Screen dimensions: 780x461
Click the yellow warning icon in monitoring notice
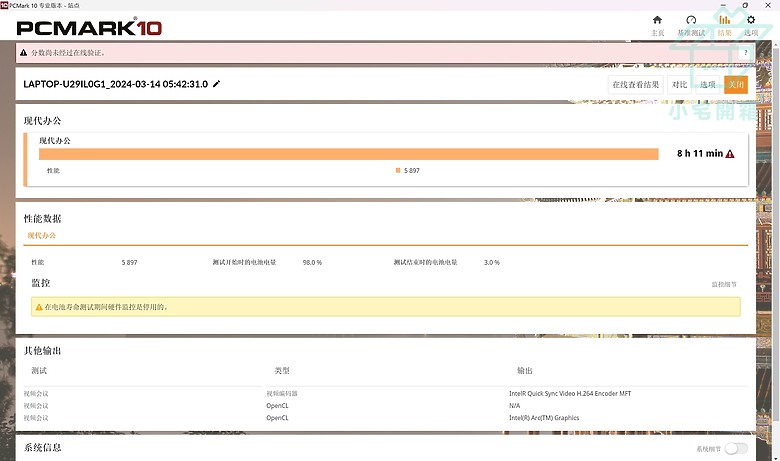(39, 307)
